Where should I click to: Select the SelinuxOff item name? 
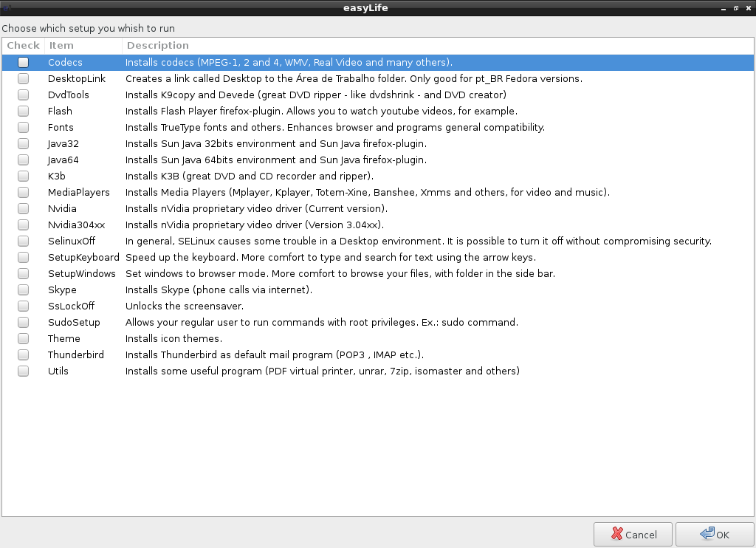[72, 242]
